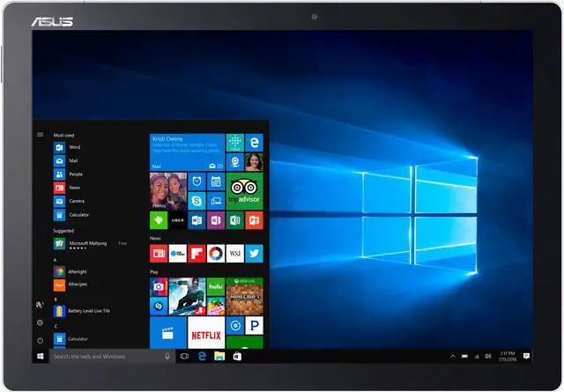
Task: Open the Flipboard tile
Action: point(197,254)
